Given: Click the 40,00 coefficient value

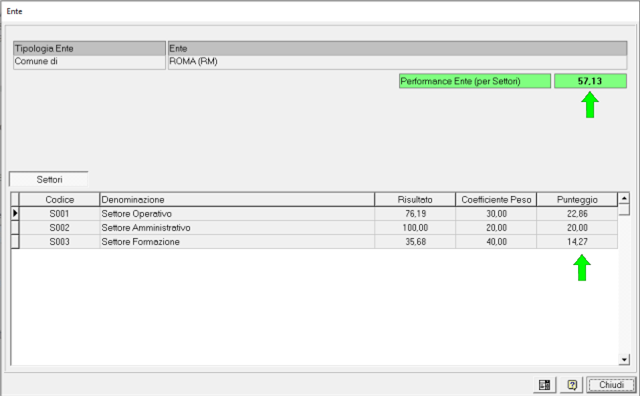Looking at the screenshot, I should 496,241.
